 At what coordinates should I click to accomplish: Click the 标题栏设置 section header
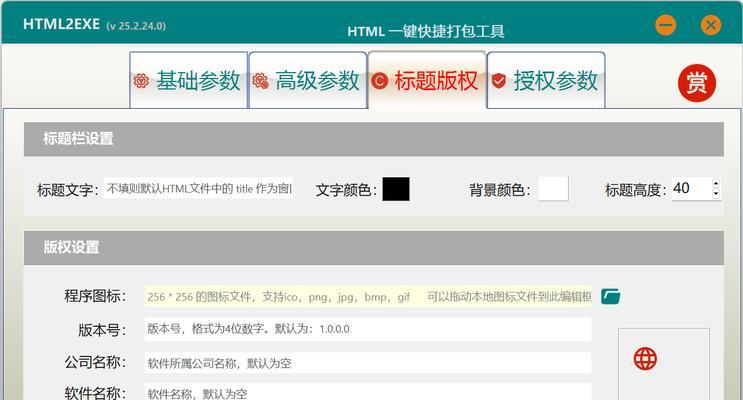click(373, 139)
